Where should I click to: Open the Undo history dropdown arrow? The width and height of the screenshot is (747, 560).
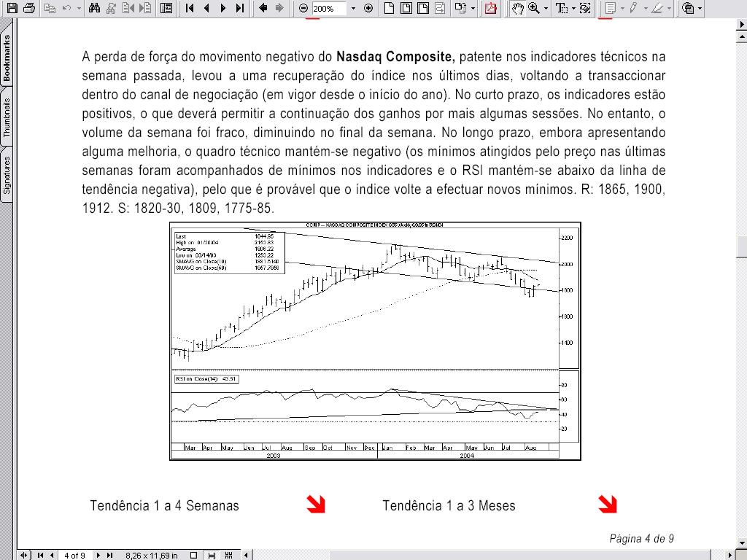(x=79, y=8)
